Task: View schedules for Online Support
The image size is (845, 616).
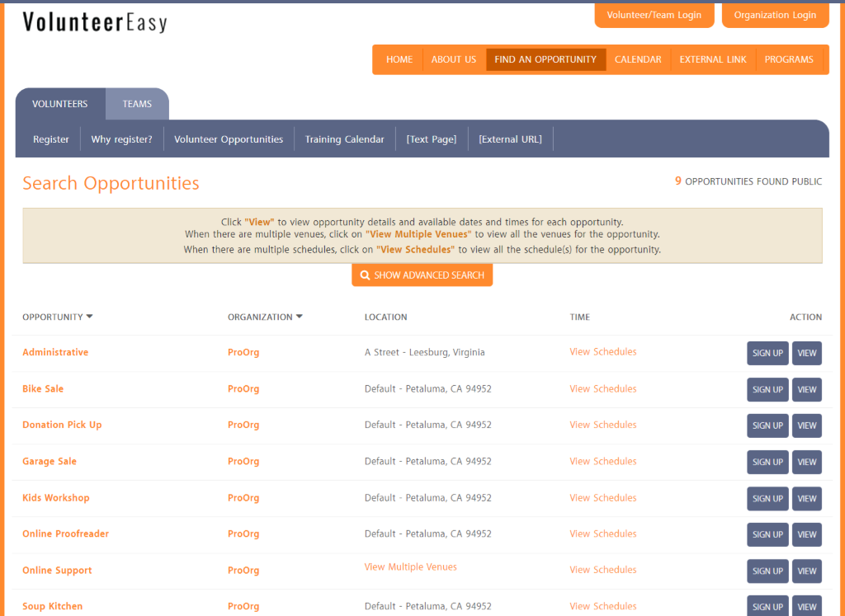Action: [603, 570]
